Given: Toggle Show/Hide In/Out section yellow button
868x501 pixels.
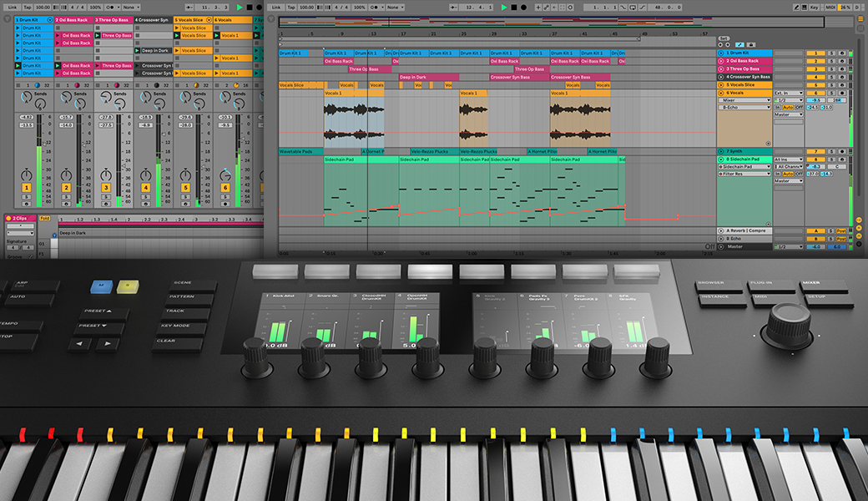Looking at the screenshot, I should [x=859, y=220].
